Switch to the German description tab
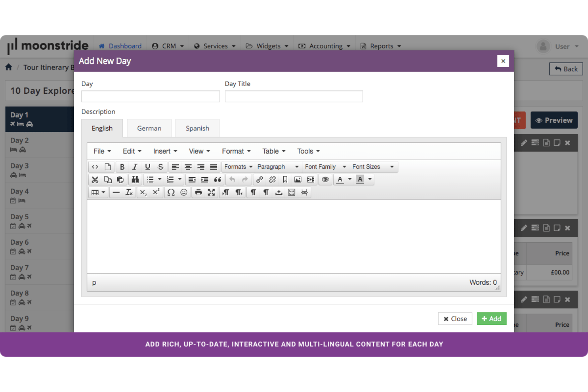Image resolution: width=588 pixels, height=392 pixels. pos(149,128)
